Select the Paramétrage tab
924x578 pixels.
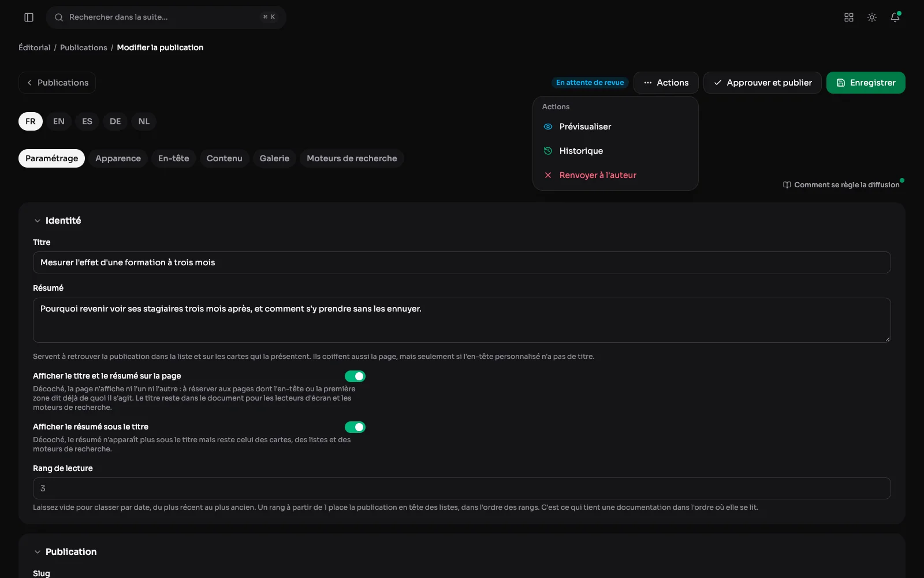pos(51,158)
